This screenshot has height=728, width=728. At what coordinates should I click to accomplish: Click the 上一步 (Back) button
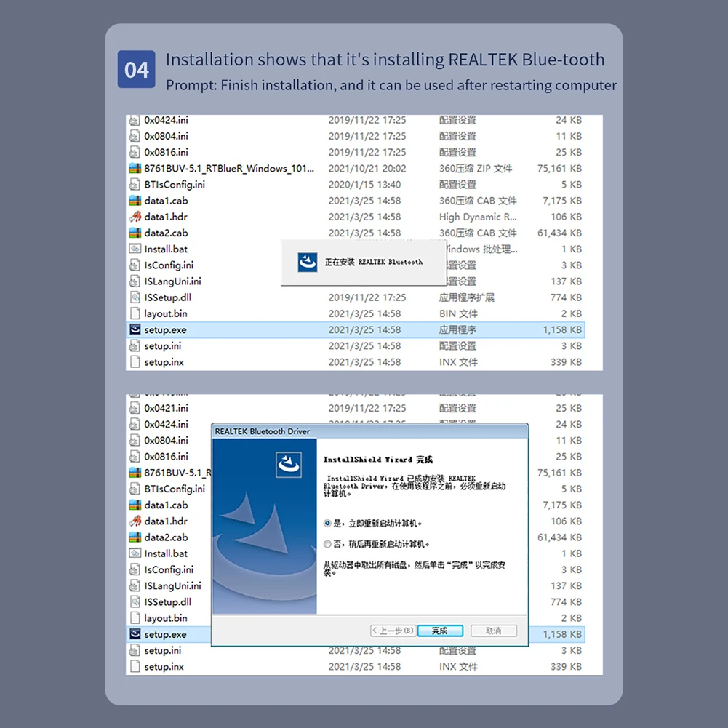(x=393, y=631)
